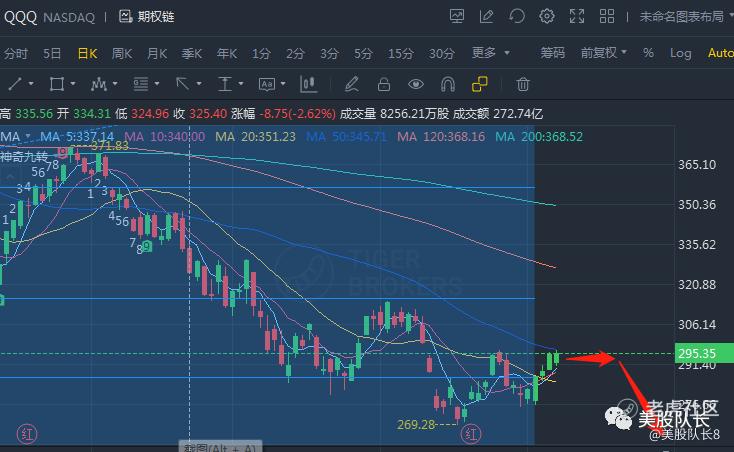Click the MA 10:340.00 indicator label
Viewport: 734px width, 452px height.
click(164, 137)
